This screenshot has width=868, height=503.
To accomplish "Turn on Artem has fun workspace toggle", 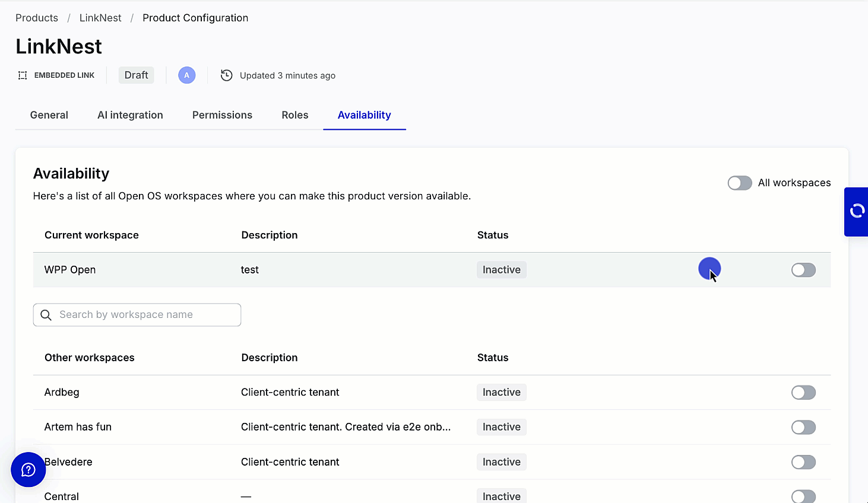I will (803, 427).
